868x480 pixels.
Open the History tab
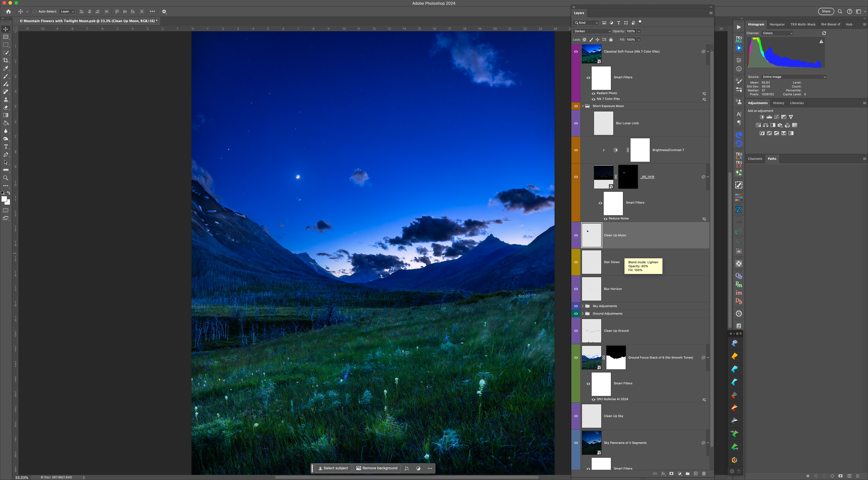778,103
